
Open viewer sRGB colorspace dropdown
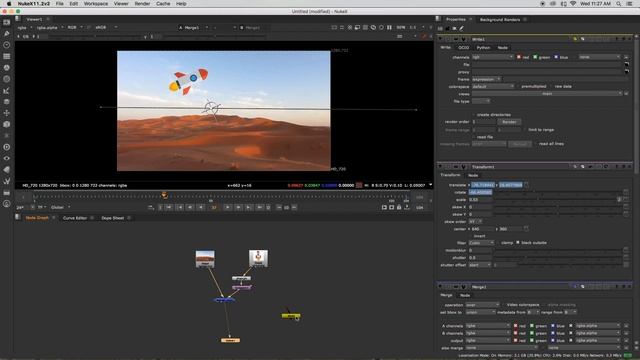click(x=106, y=27)
